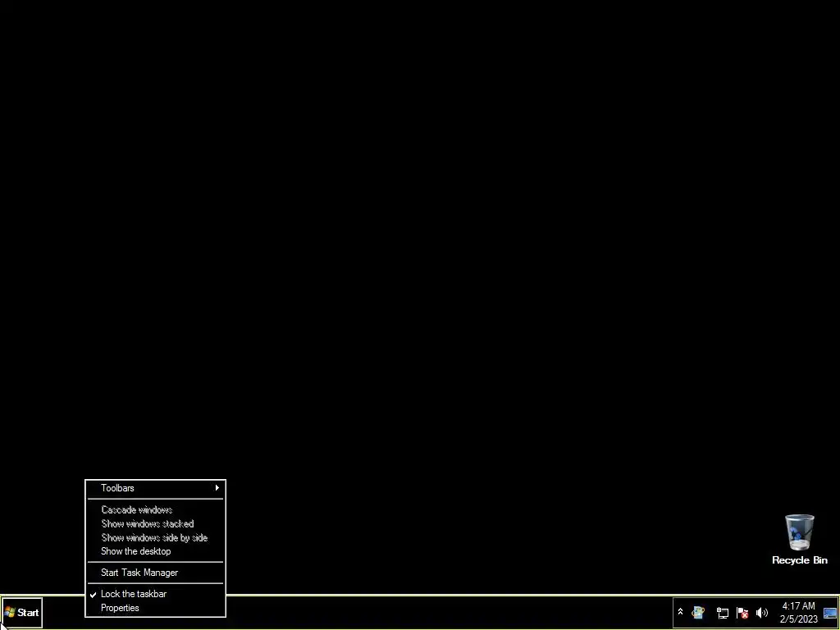
Task: Open the clock showing 4:17 AM
Action: (799, 612)
